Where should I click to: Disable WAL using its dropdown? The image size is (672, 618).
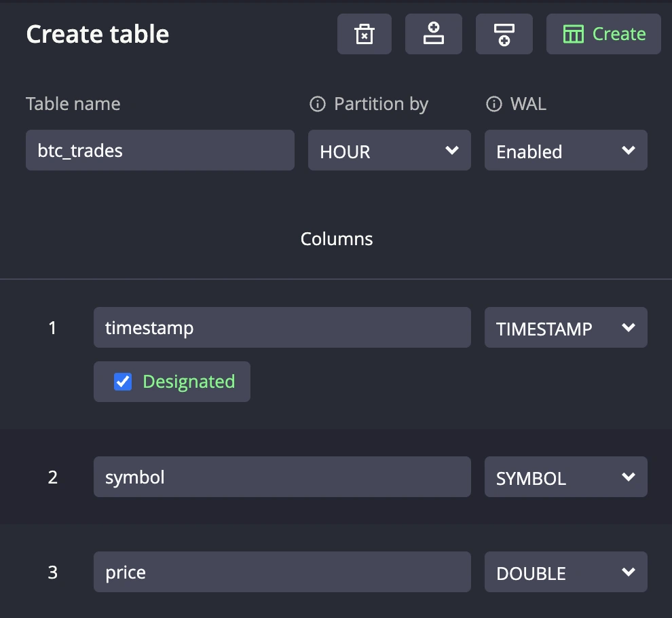click(565, 150)
